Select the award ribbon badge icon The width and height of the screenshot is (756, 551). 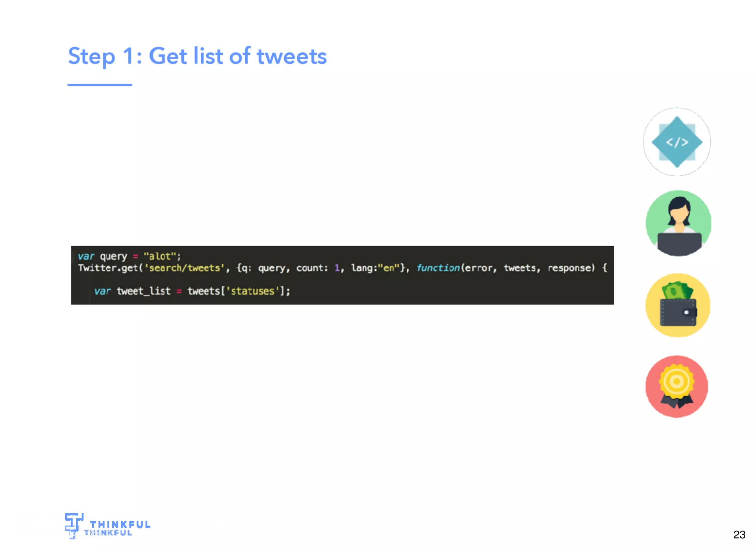tap(677, 387)
